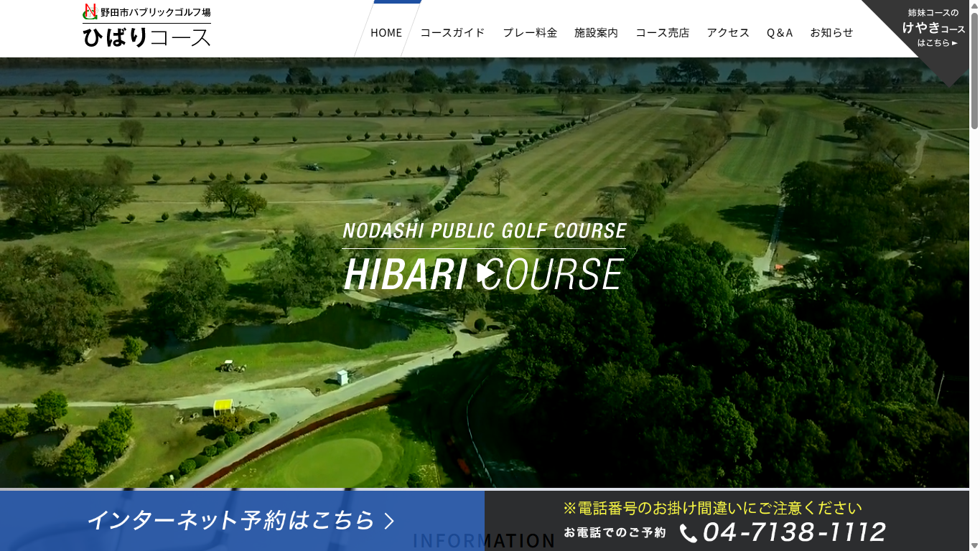This screenshot has width=980, height=551.
Task: Open the HOME navigation tab
Action: click(x=386, y=32)
